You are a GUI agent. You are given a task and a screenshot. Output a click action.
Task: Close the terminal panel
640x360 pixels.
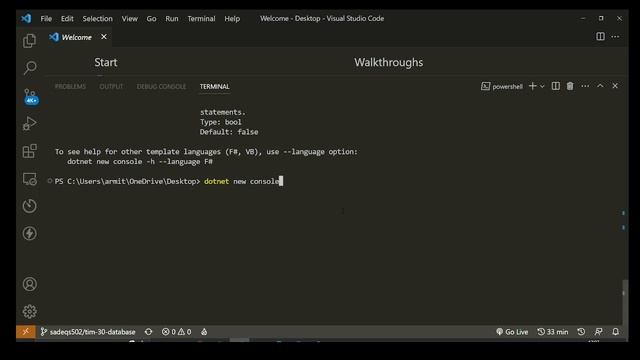[615, 86]
